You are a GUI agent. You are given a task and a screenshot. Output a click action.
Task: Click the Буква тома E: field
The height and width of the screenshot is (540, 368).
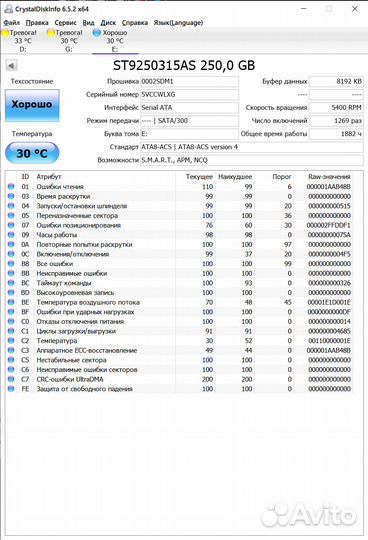click(x=189, y=134)
